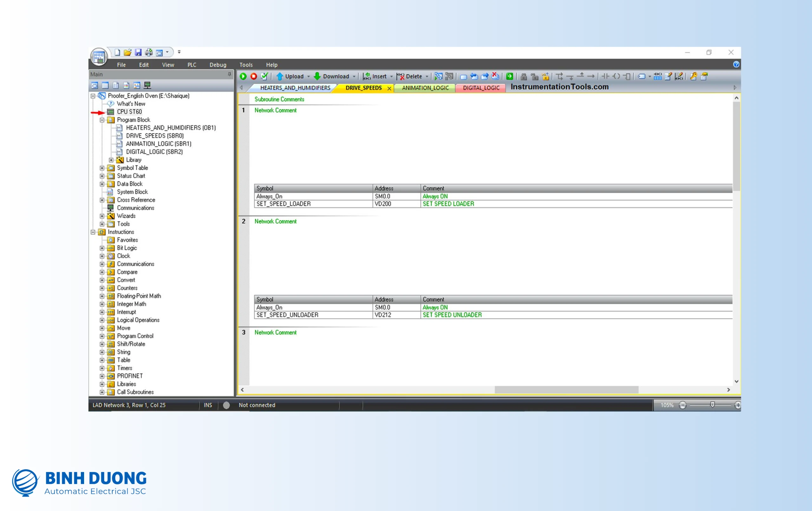Viewport: 812px width, 511px height.
Task: Open the STEP 7 application round logo button
Action: click(99, 56)
